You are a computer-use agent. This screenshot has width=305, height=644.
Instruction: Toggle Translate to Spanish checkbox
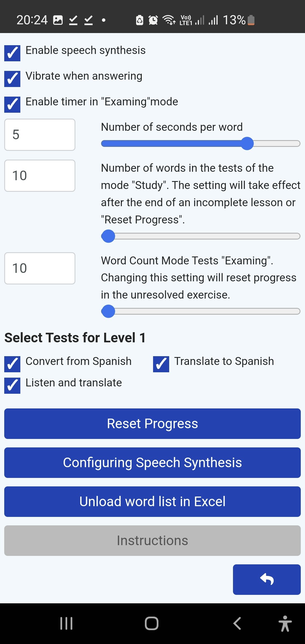(x=161, y=364)
